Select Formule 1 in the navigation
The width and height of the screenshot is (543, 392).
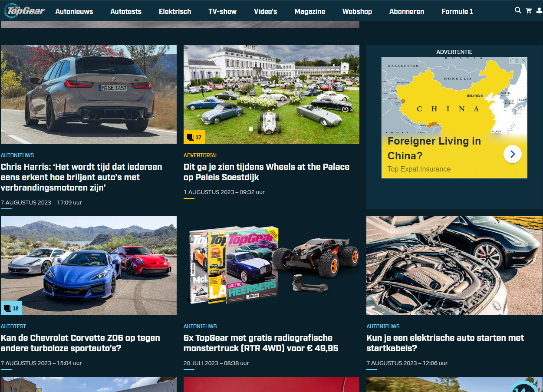457,11
